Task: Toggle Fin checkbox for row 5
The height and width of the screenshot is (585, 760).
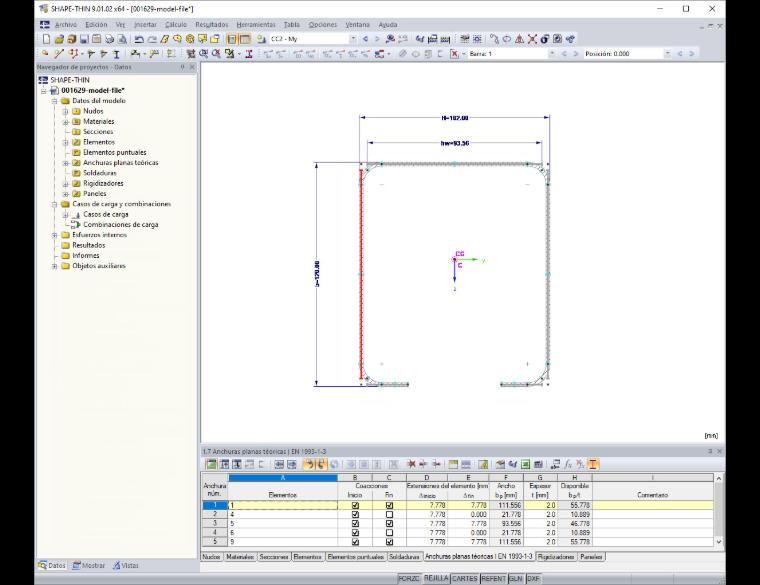Action: click(x=389, y=542)
